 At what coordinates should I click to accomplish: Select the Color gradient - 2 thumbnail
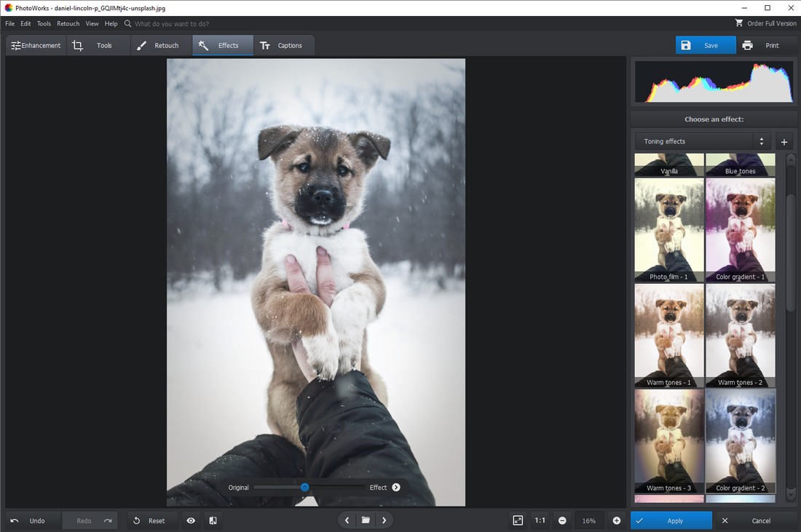pyautogui.click(x=741, y=440)
